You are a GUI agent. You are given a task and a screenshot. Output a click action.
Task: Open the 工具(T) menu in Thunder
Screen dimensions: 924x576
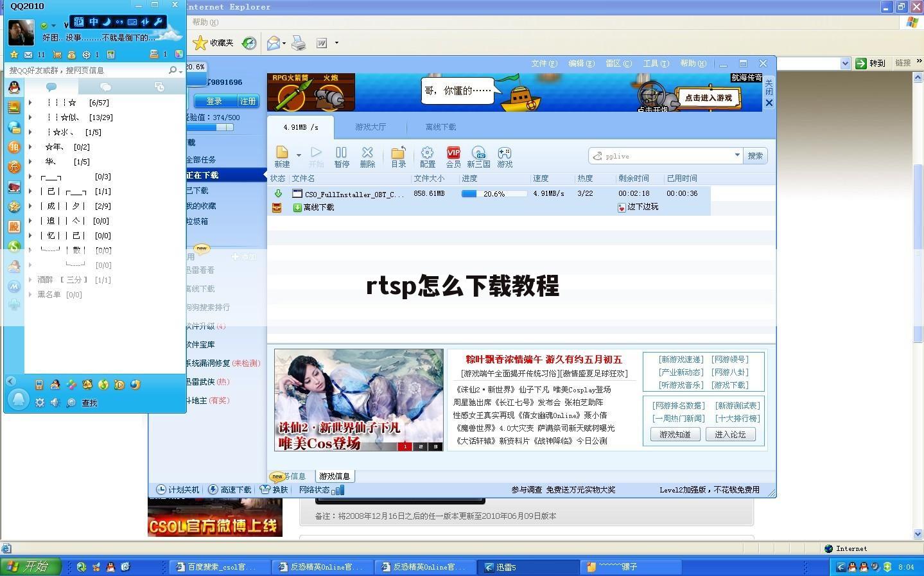[656, 64]
